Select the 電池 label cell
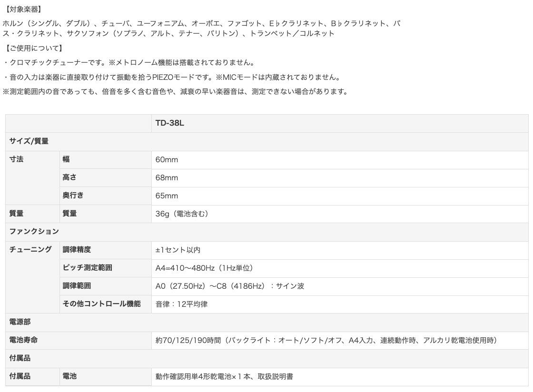This screenshot has height=392, width=533. click(x=105, y=376)
